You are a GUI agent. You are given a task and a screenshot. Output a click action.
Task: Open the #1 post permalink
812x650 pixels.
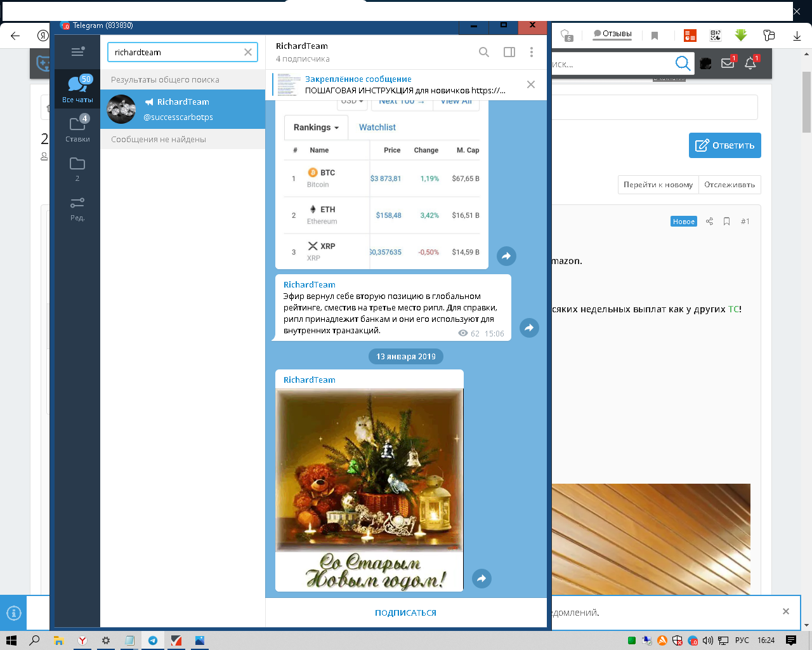click(x=745, y=222)
